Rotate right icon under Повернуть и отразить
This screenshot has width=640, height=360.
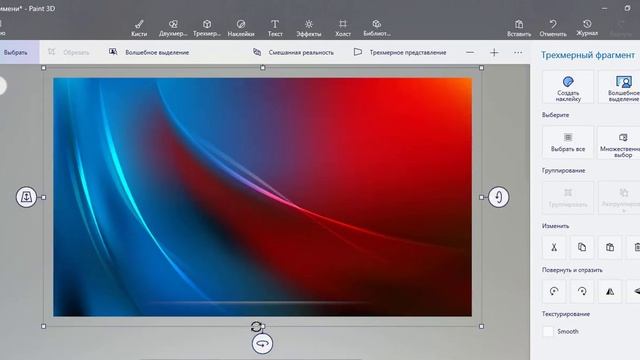click(x=582, y=291)
